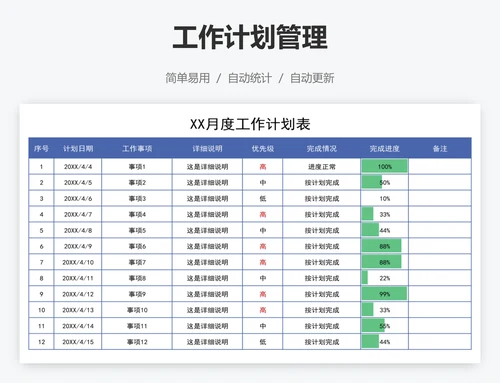Select the date cell 20XX/4/12

(x=78, y=294)
